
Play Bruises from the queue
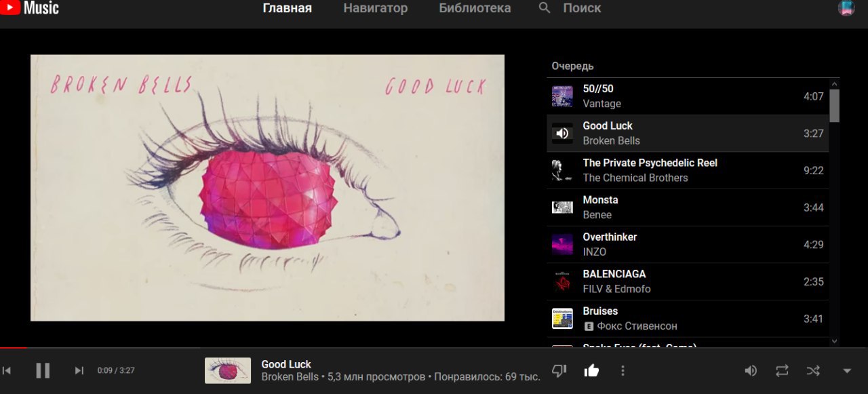point(688,319)
